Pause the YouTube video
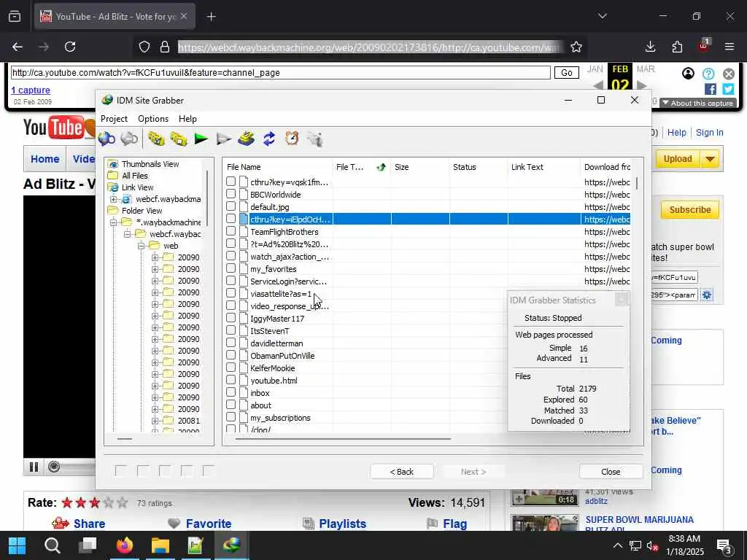This screenshot has height=560, width=747. tap(34, 467)
